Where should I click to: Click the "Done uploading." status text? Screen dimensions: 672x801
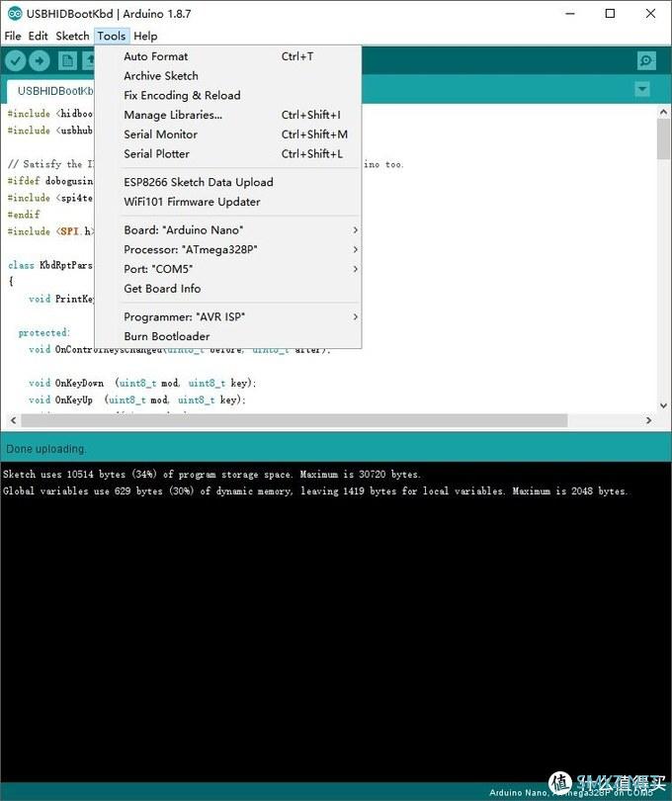46,449
